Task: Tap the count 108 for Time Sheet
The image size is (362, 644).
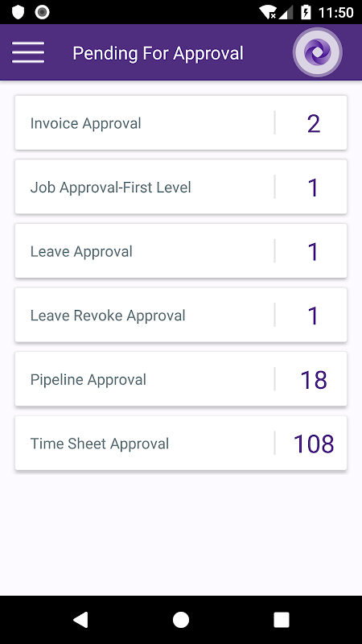Action: [x=314, y=444]
